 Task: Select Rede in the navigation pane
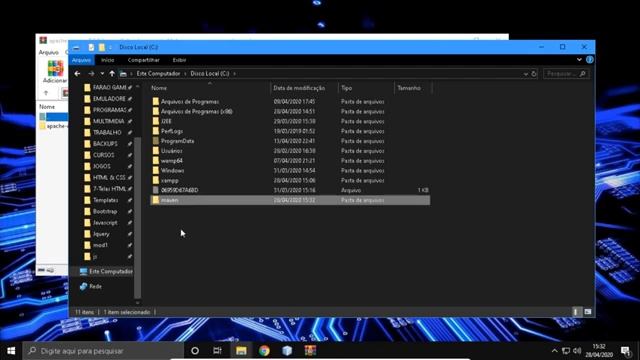[91, 287]
